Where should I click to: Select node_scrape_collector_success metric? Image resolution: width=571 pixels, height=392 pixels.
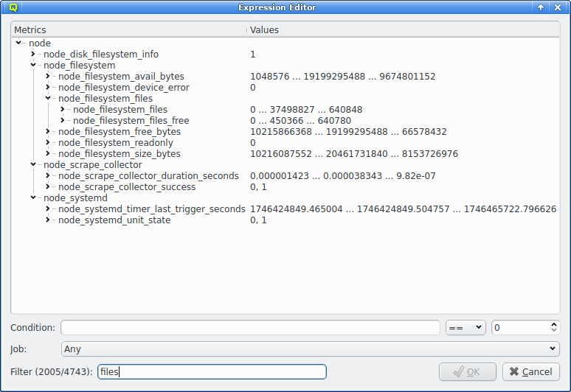[x=127, y=187]
